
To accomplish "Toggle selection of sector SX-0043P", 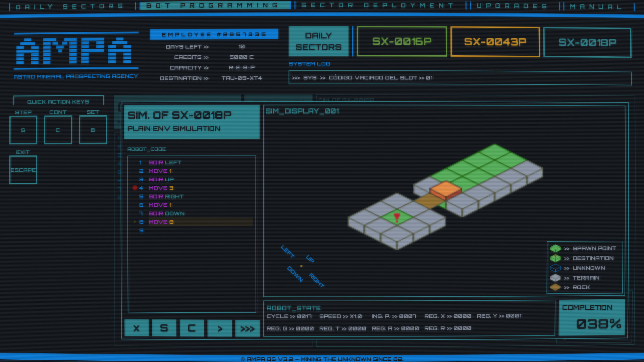I will (495, 42).
